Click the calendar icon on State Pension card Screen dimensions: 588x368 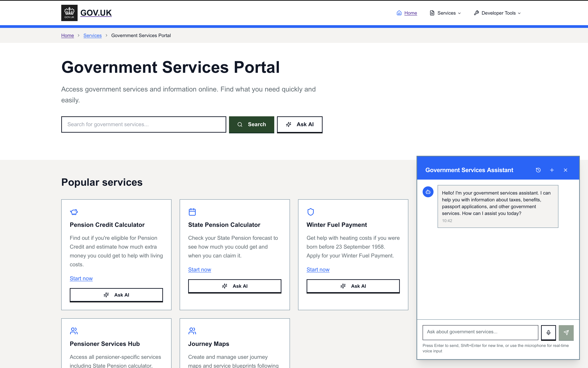coord(192,212)
